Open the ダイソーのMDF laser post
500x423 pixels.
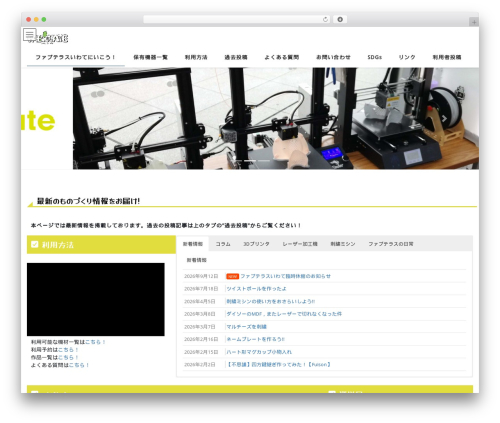click(284, 314)
